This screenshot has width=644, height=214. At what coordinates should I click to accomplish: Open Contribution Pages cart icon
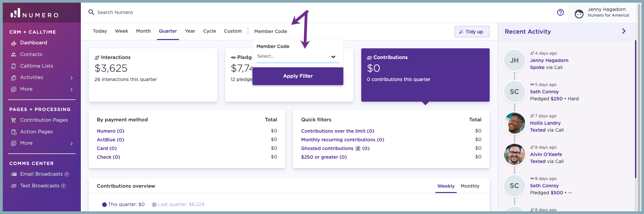tap(14, 120)
